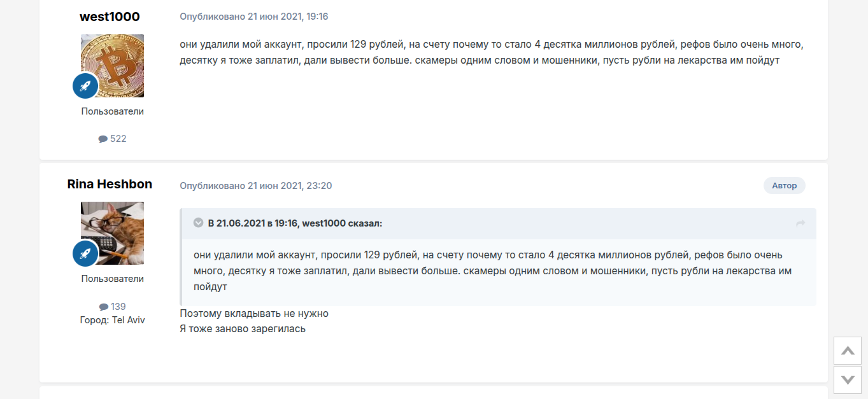This screenshot has width=868, height=399.
Task: Click the speech bubble icon beside 522
Action: coord(103,139)
